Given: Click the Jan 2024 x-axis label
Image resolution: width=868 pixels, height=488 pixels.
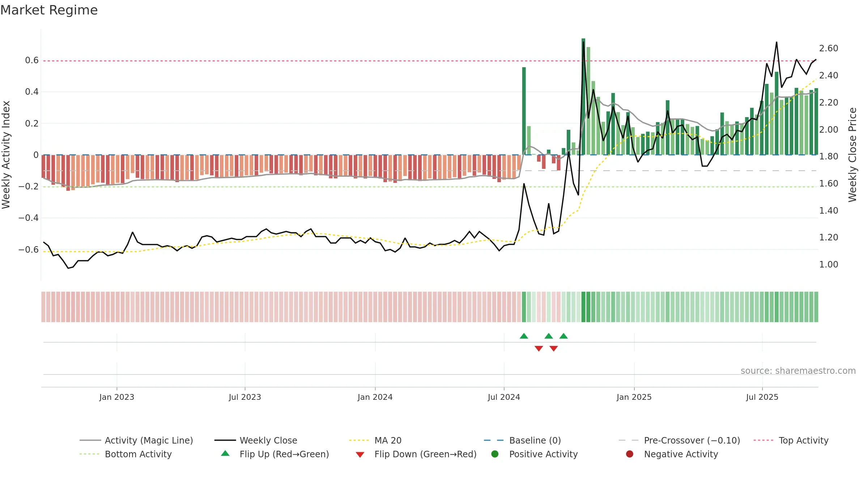Looking at the screenshot, I should [375, 397].
